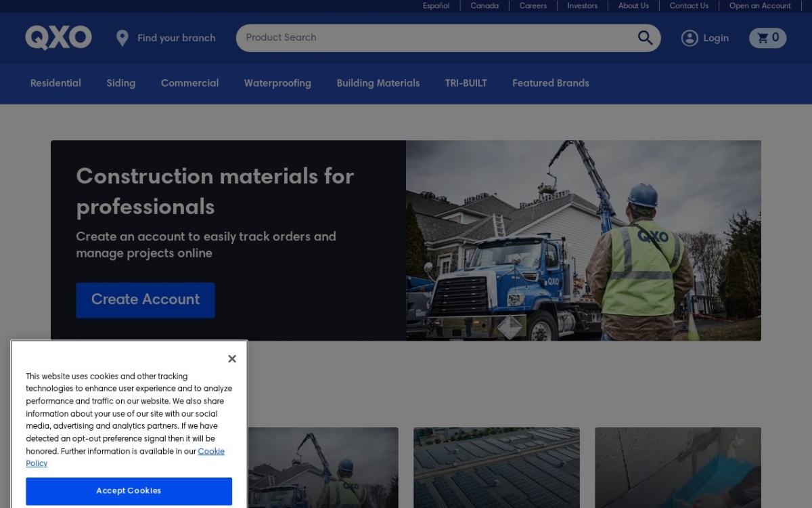Open the shopping cart
The width and height of the screenshot is (812, 508).
767,38
